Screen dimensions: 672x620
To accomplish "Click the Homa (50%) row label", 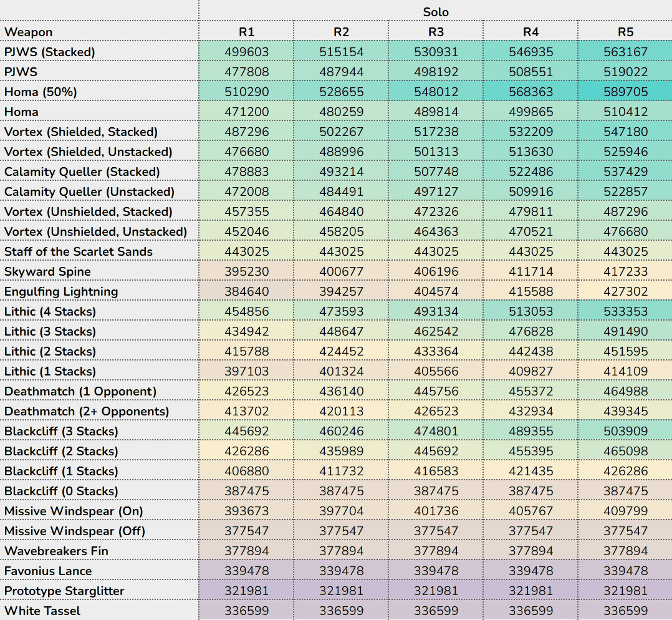I will point(41,92).
